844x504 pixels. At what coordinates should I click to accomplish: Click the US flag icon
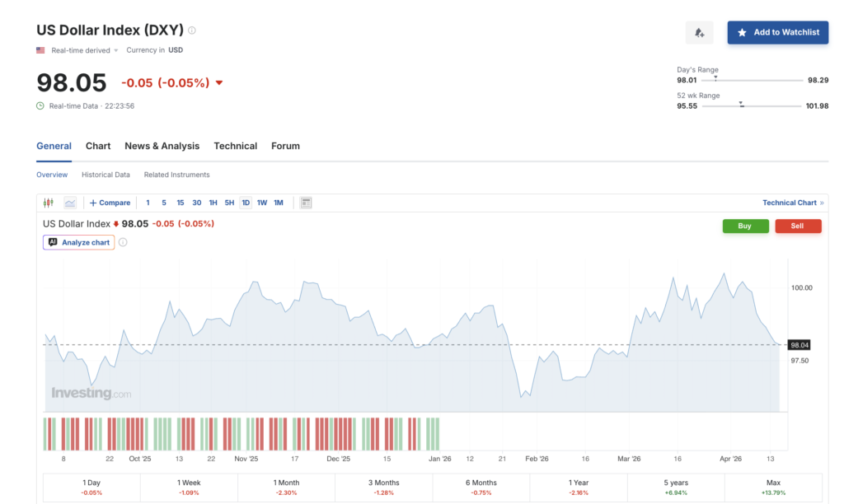click(x=39, y=49)
